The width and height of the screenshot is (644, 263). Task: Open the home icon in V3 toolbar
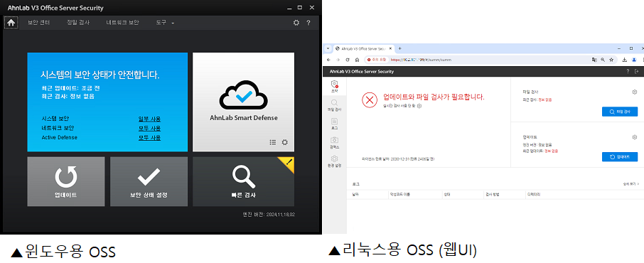point(11,23)
